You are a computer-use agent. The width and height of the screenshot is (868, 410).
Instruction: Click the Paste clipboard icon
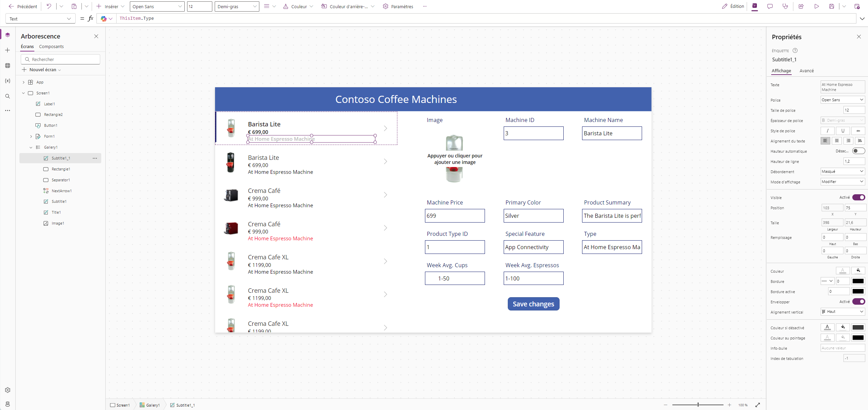click(74, 6)
